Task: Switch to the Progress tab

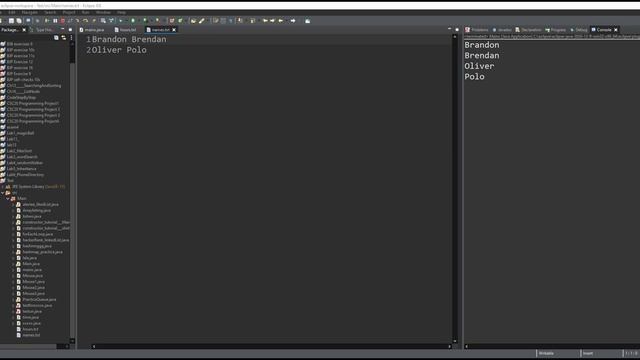Action: pyautogui.click(x=556, y=30)
